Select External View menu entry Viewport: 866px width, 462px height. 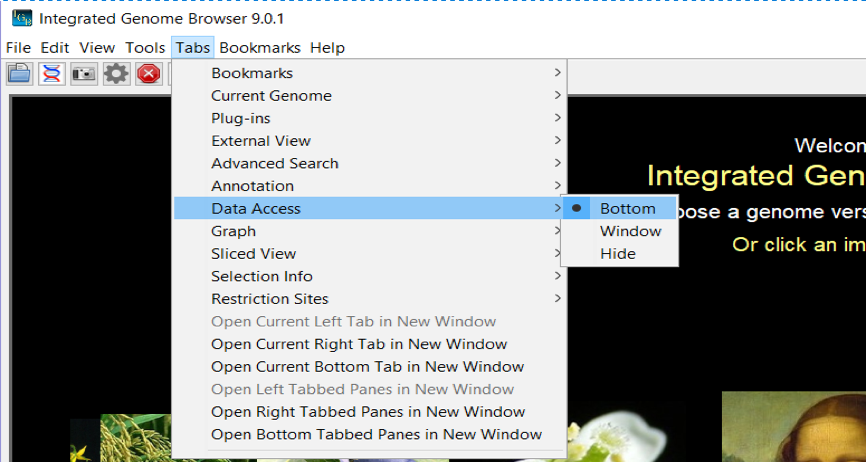click(369, 140)
